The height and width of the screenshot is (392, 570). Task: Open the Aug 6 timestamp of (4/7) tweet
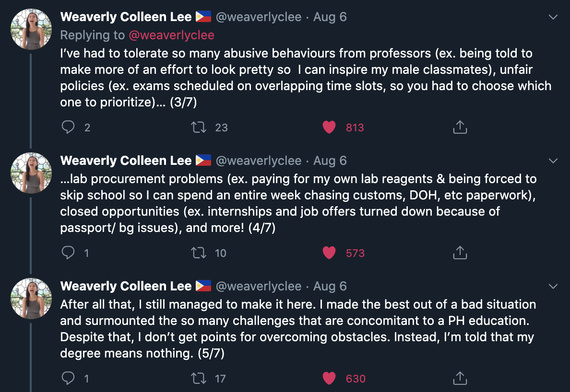click(330, 161)
